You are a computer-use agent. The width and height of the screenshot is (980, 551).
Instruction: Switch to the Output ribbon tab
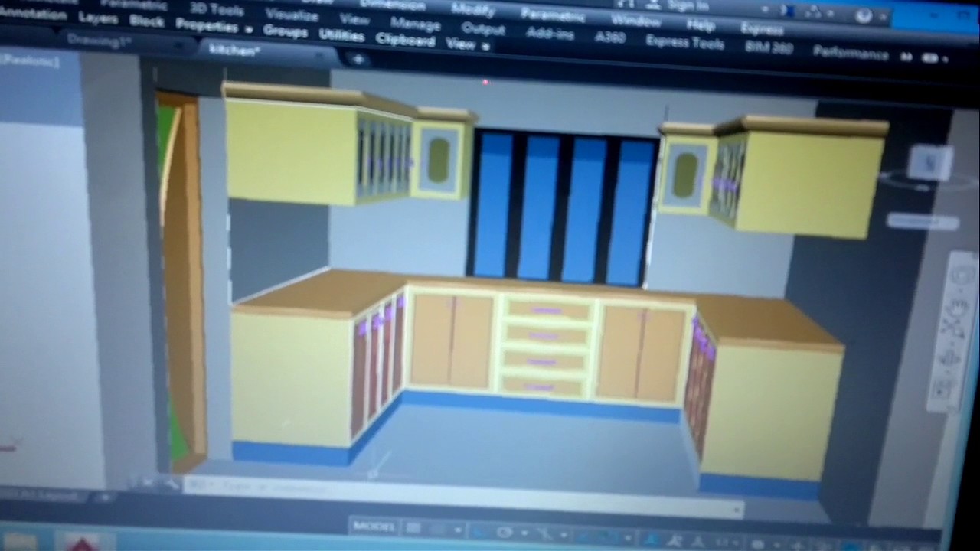[482, 29]
